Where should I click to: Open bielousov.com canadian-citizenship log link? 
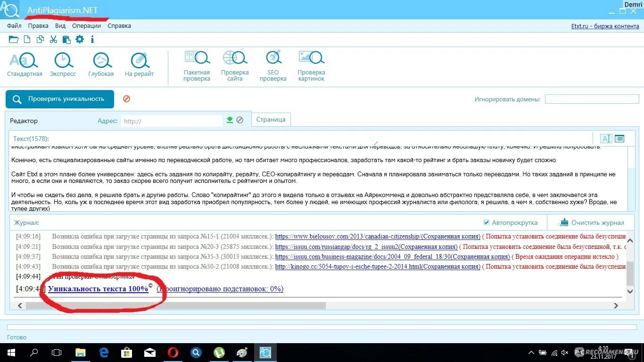coord(378,237)
